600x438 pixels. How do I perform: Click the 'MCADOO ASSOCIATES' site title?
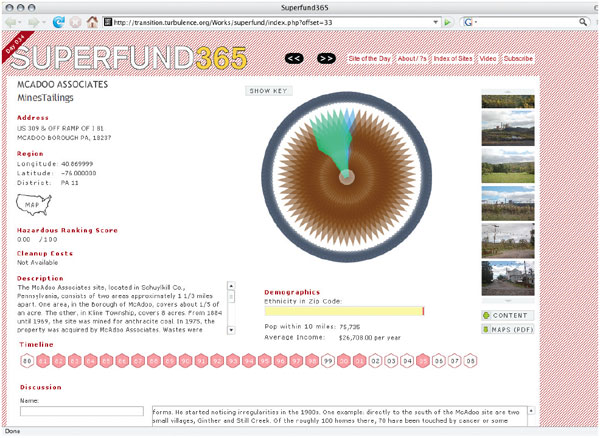(x=62, y=85)
